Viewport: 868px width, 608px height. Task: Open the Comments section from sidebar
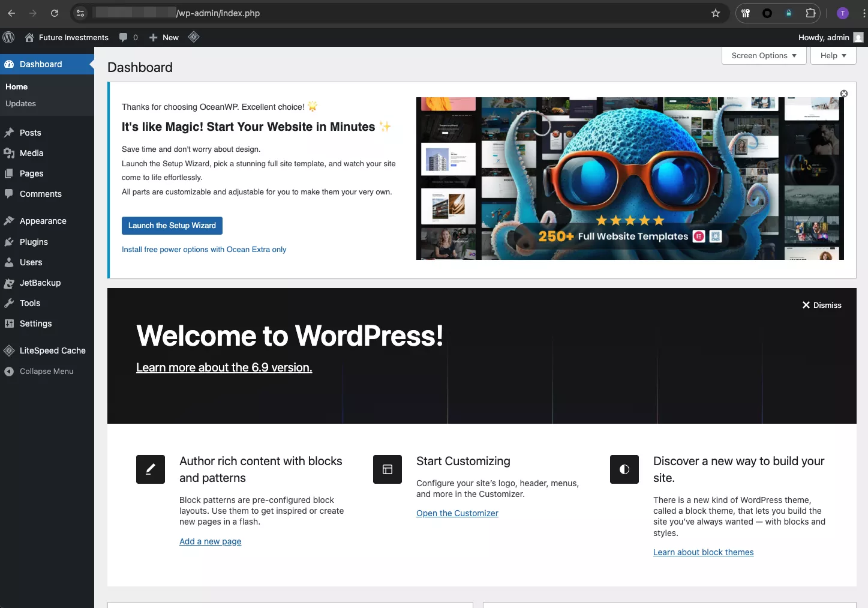pos(39,194)
